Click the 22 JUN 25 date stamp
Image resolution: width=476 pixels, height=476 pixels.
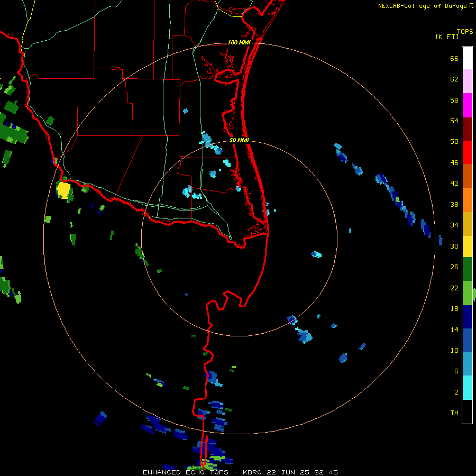(x=288, y=472)
